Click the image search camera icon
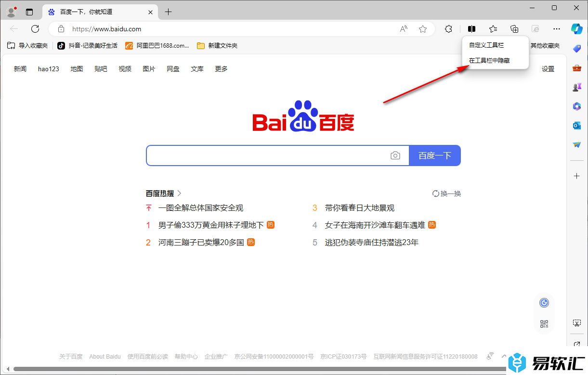The height and width of the screenshot is (375, 588). point(395,155)
